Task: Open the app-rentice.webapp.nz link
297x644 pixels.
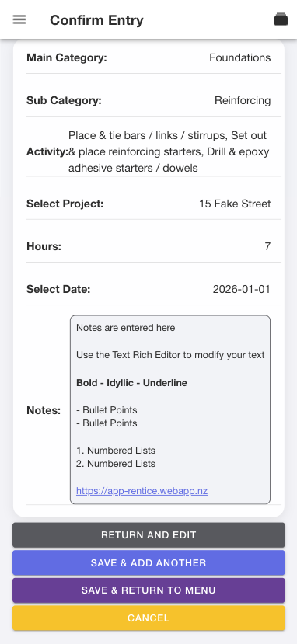Action: click(x=142, y=491)
